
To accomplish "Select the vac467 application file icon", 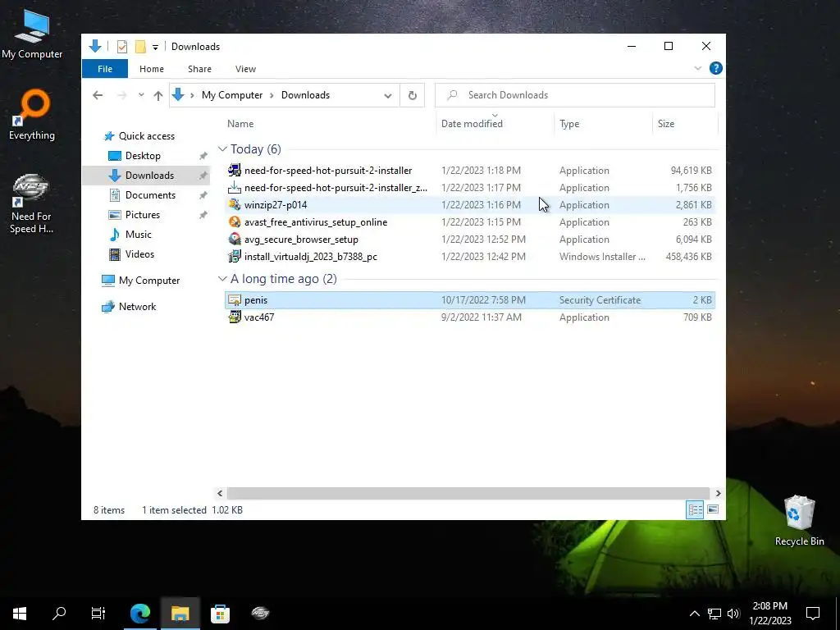I will coord(235,317).
